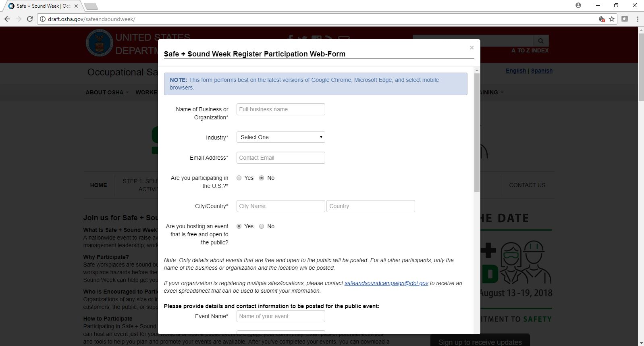Select Yes for hosting a public event
644x346 pixels.
click(x=239, y=226)
